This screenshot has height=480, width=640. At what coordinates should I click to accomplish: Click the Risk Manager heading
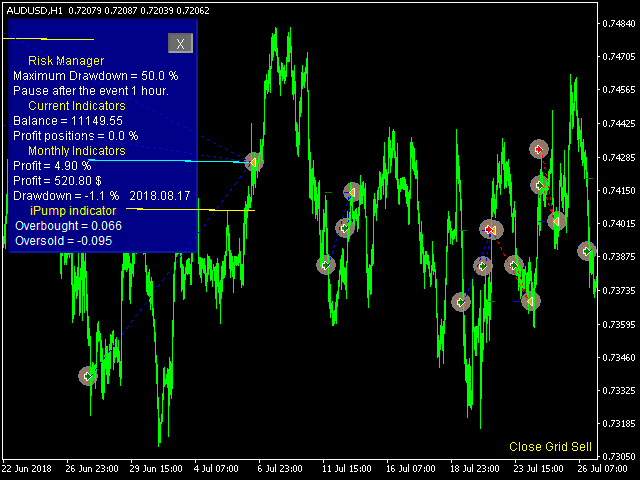[x=66, y=61]
